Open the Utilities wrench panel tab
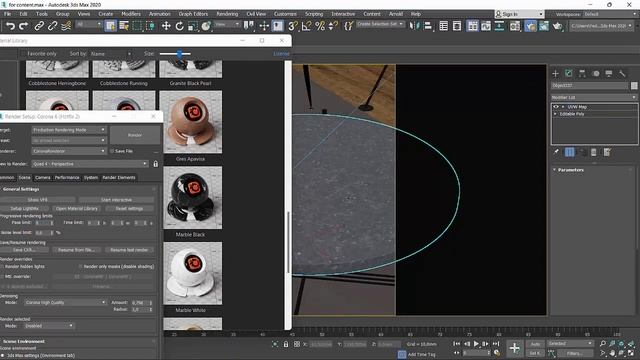Viewport: 640px width, 360px height. (622, 73)
